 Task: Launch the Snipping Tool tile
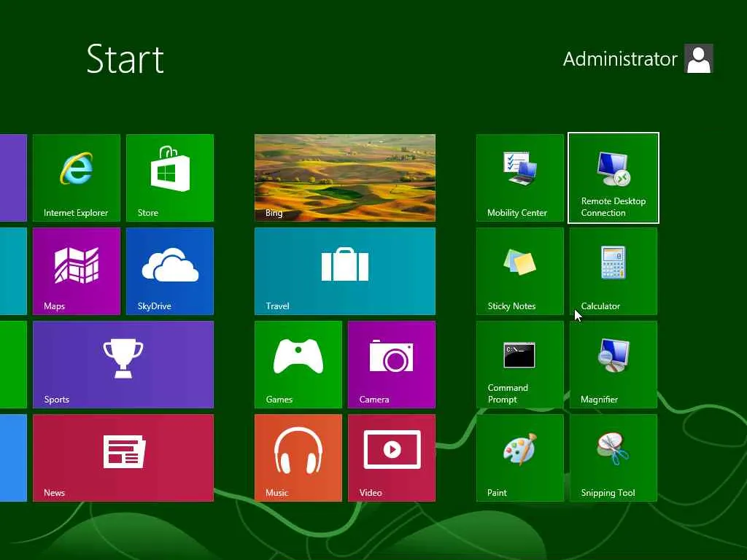coord(613,458)
